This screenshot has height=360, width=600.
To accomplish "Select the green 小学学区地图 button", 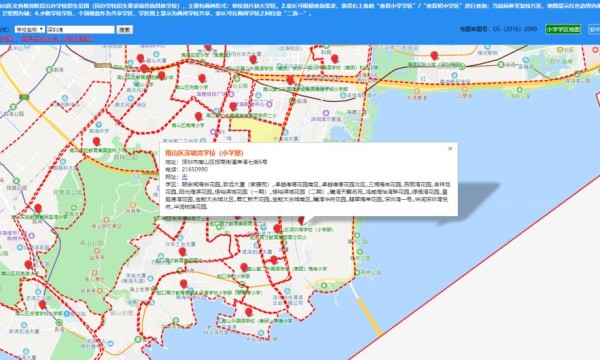I will click(x=563, y=29).
